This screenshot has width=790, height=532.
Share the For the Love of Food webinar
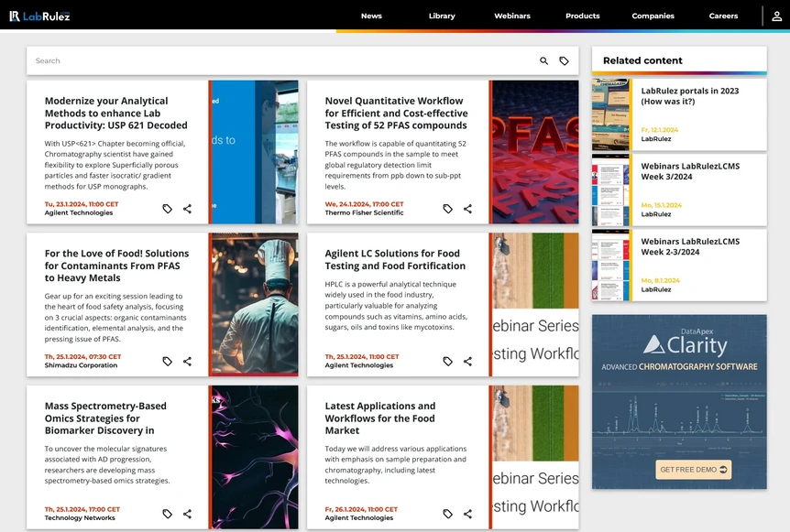(188, 361)
